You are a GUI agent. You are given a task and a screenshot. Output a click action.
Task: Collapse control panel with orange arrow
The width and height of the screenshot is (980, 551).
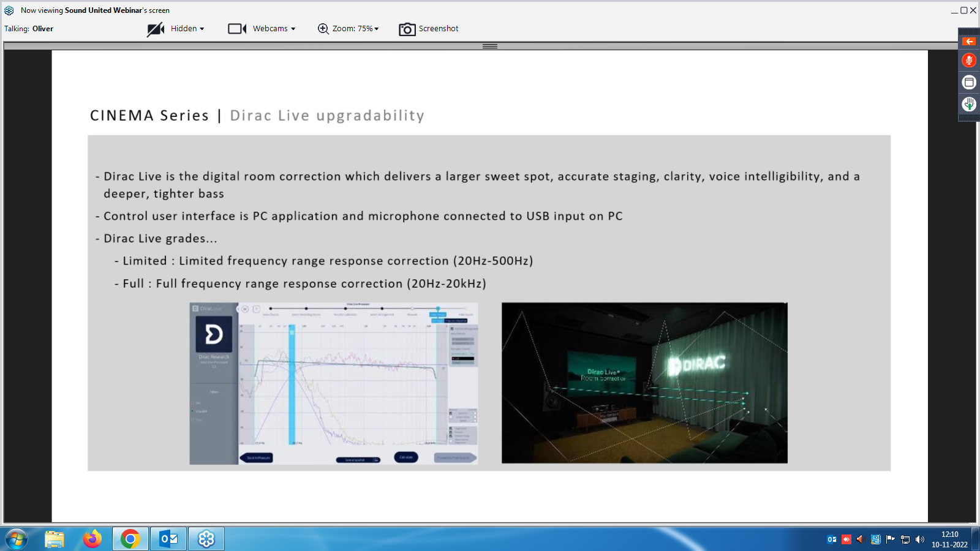(x=969, y=42)
